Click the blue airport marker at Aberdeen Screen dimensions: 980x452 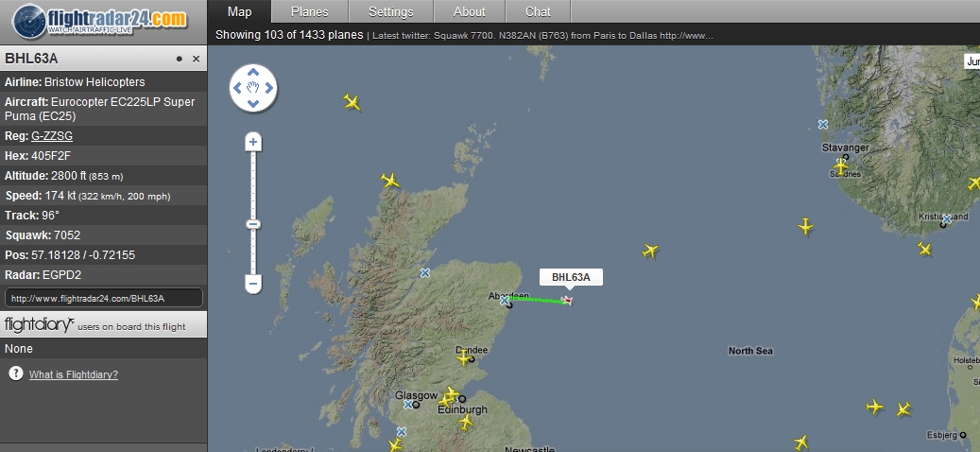pos(505,301)
